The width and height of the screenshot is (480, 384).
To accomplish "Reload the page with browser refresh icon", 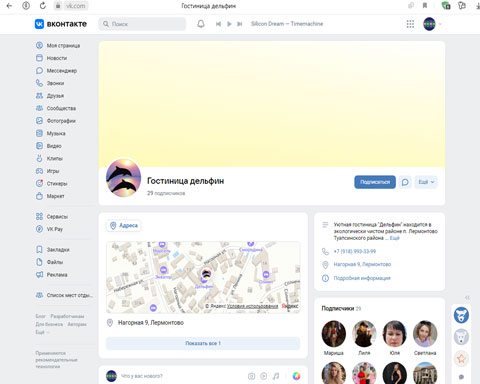I will click(x=43, y=6).
